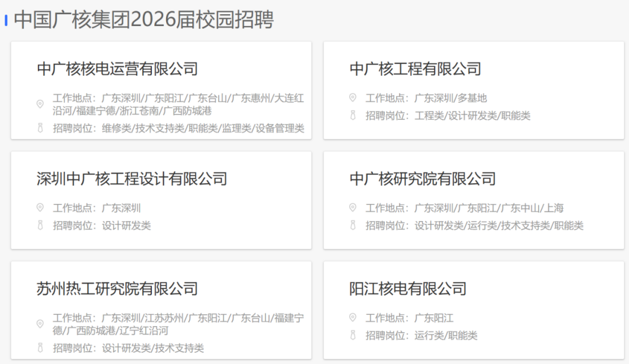The width and height of the screenshot is (629, 364).
Task: Click position icon in 中广核研究院 card
Action: coord(352,225)
